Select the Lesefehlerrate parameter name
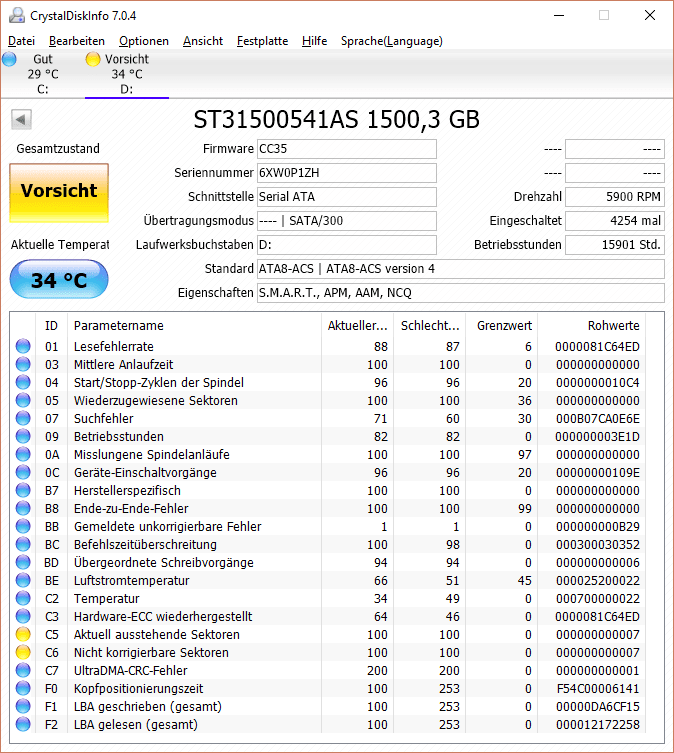Image resolution: width=674 pixels, height=753 pixels. [x=114, y=347]
